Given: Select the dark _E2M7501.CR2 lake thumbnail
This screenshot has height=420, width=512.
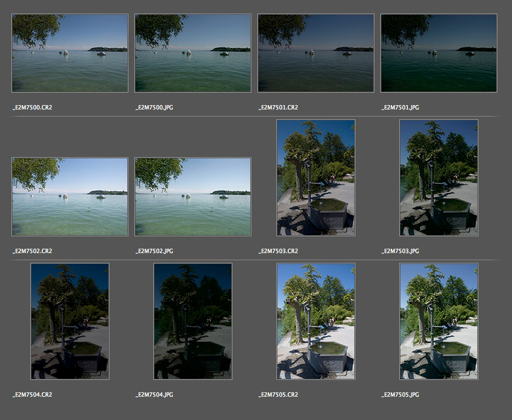Looking at the screenshot, I should point(316,53).
